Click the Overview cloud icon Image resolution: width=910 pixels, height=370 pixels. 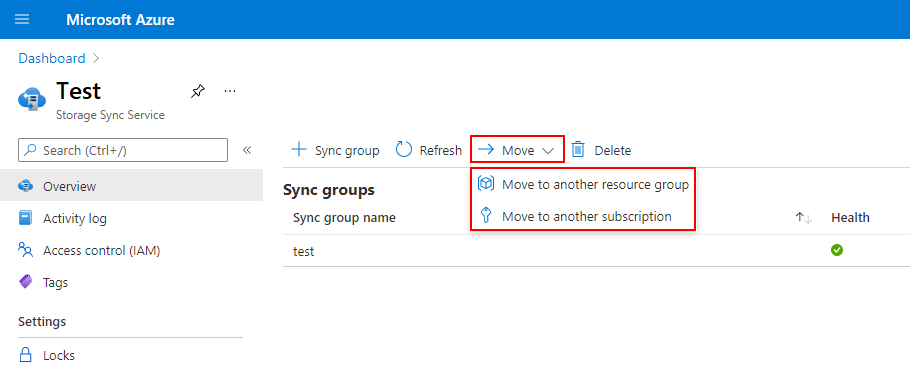click(26, 186)
